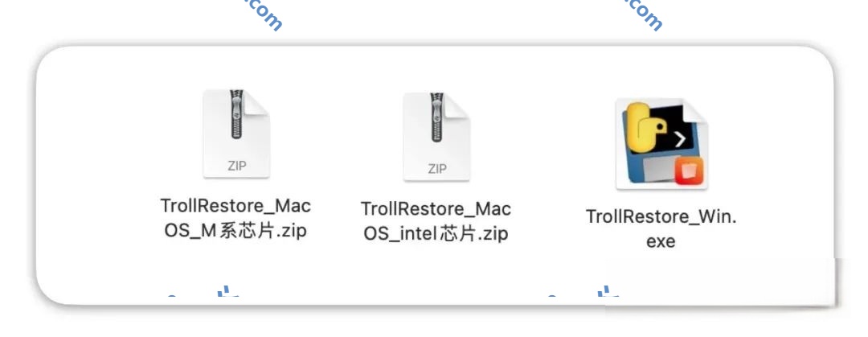Click the red badge on the exe icon

tap(690, 171)
